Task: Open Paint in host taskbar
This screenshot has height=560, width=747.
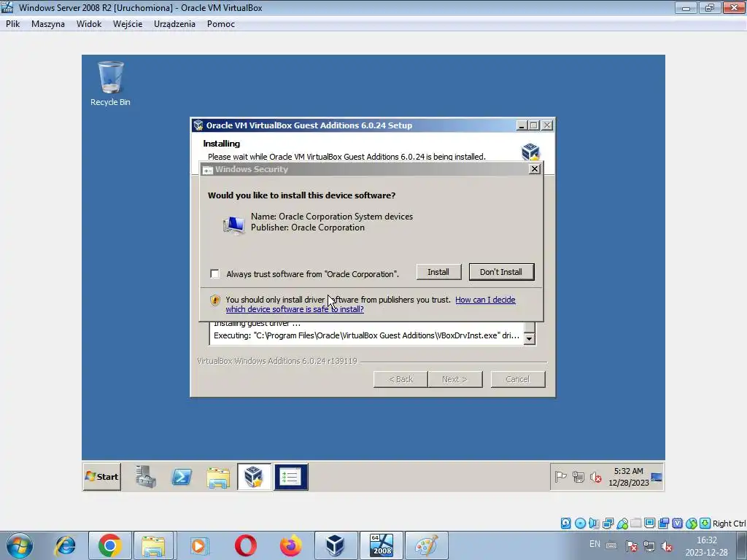Action: click(x=426, y=545)
